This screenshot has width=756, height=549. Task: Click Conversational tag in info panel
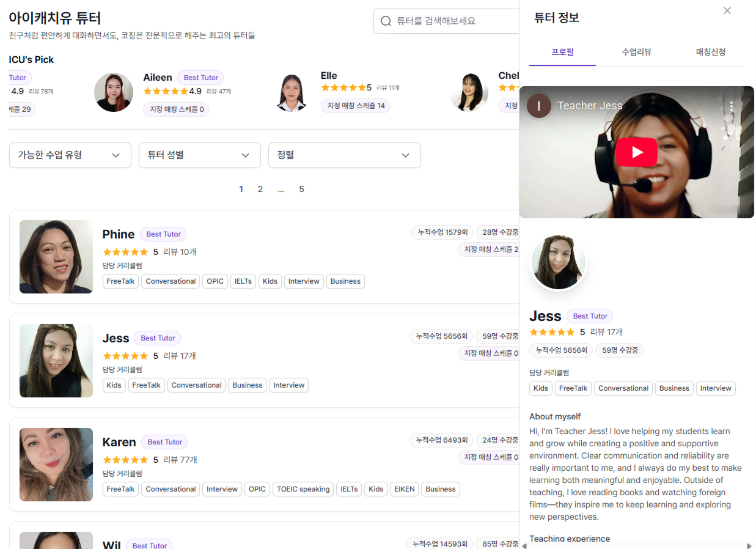click(x=623, y=388)
